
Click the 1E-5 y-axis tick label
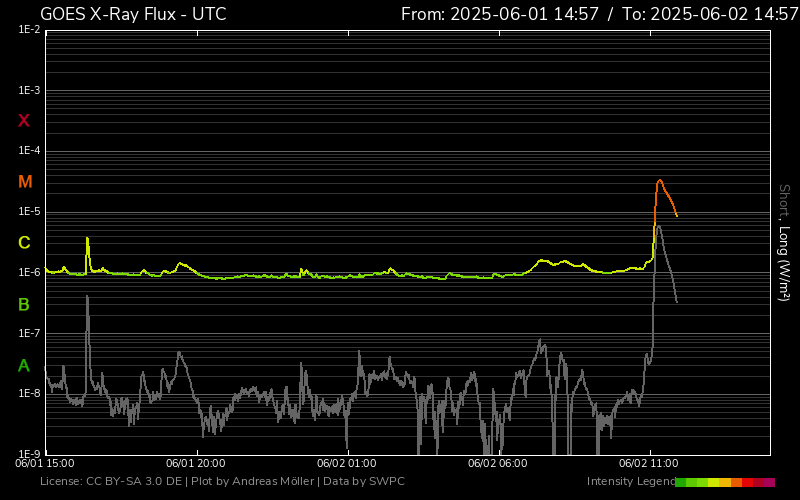29,212
